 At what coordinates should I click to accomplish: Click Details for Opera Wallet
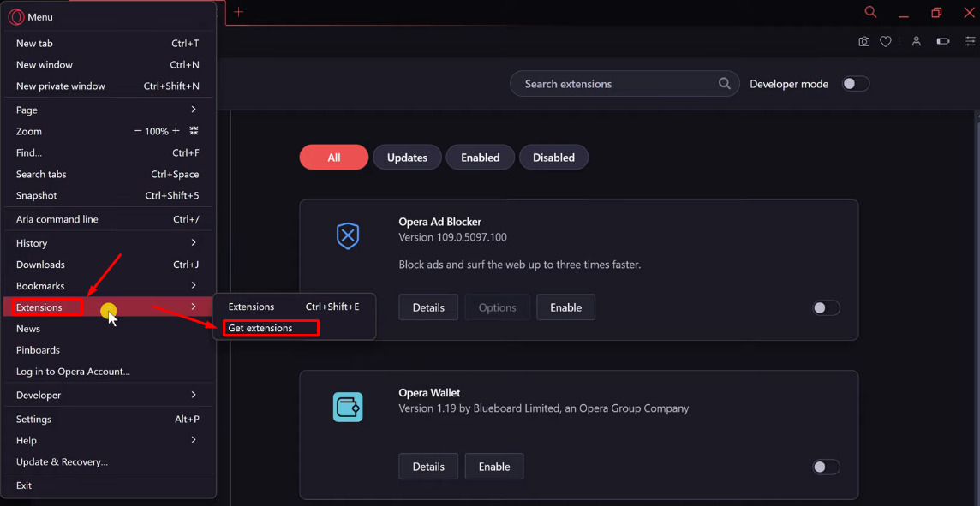click(428, 467)
